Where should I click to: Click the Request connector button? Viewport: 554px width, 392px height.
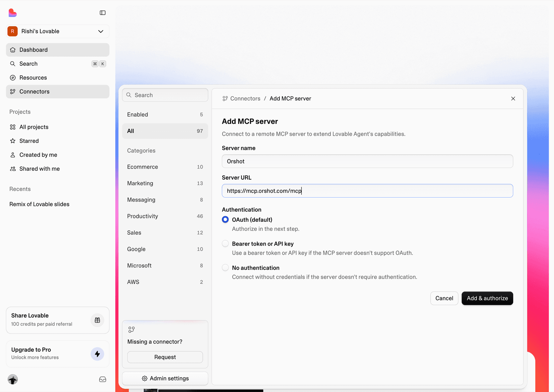point(165,357)
